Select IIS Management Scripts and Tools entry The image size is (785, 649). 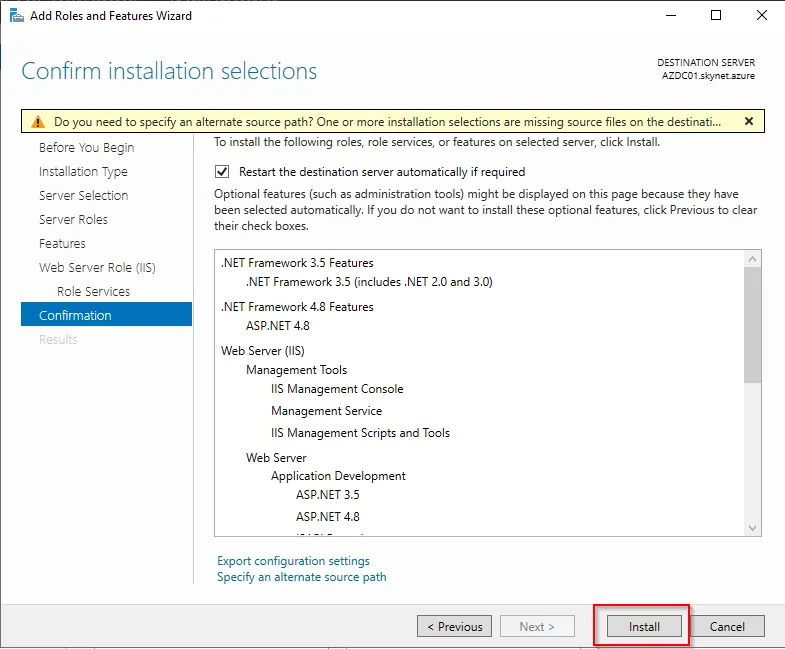point(360,433)
